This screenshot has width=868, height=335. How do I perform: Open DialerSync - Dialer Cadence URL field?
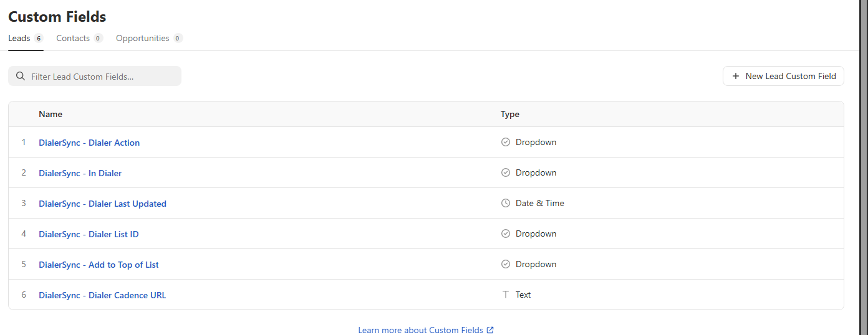click(x=102, y=295)
